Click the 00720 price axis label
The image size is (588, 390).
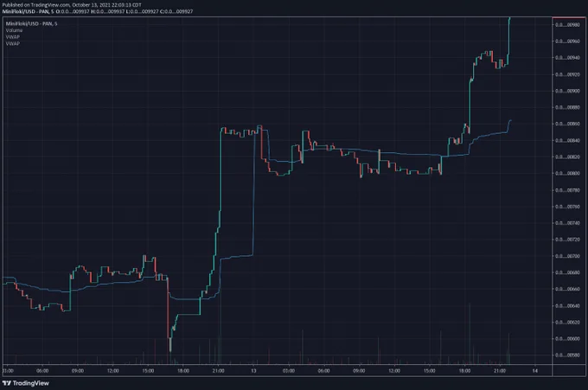pos(568,240)
